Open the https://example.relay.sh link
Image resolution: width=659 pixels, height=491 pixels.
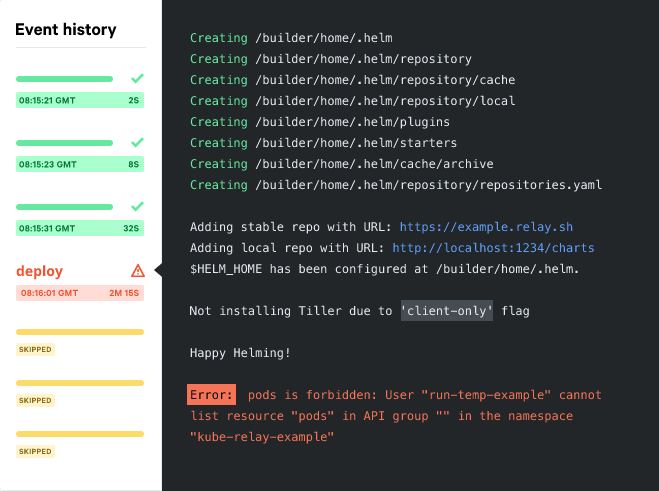[x=486, y=227]
